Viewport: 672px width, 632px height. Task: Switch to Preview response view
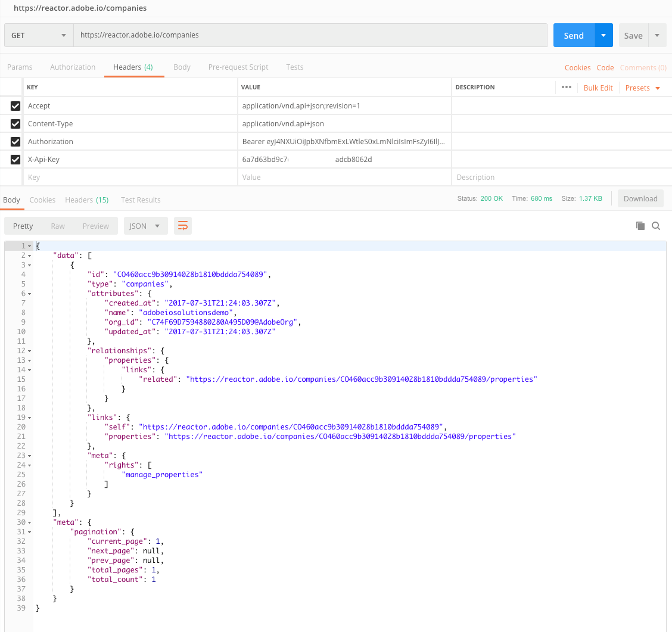(x=95, y=226)
